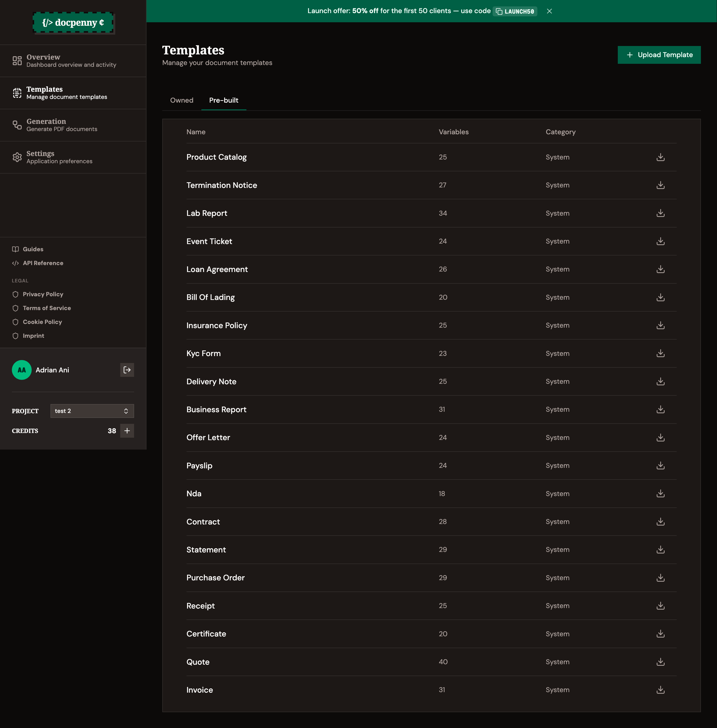Download the Statement template
The height and width of the screenshot is (728, 717).
pyautogui.click(x=660, y=549)
